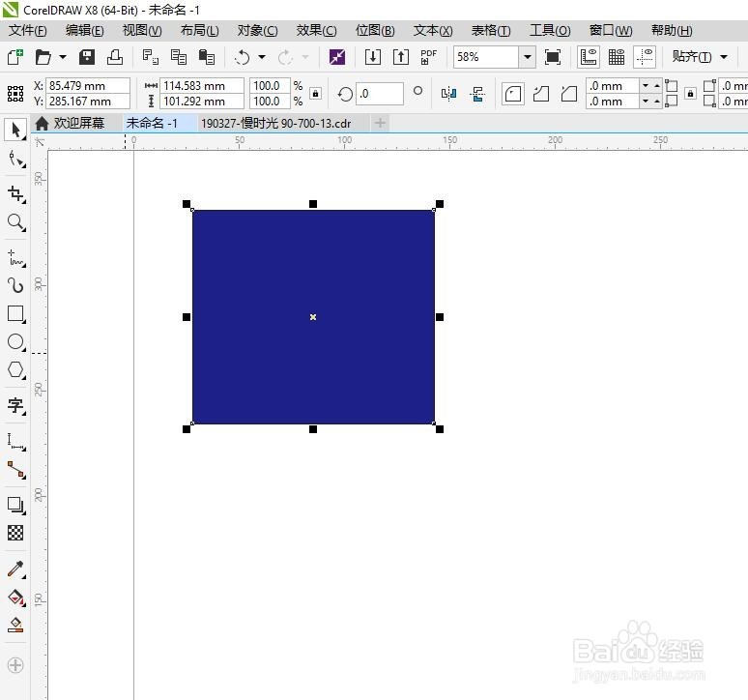Viewport: 748px width, 700px height.
Task: Click the X position field
Action: (x=88, y=86)
